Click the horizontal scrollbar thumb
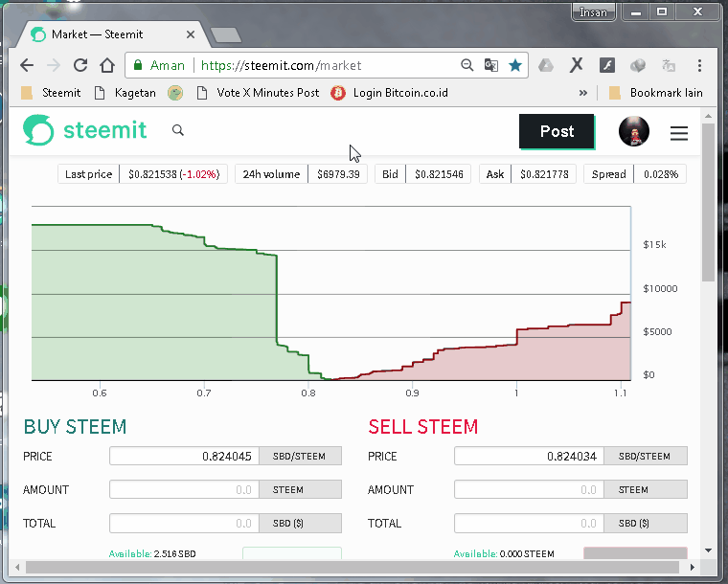This screenshot has width=728, height=584. pos(353,567)
